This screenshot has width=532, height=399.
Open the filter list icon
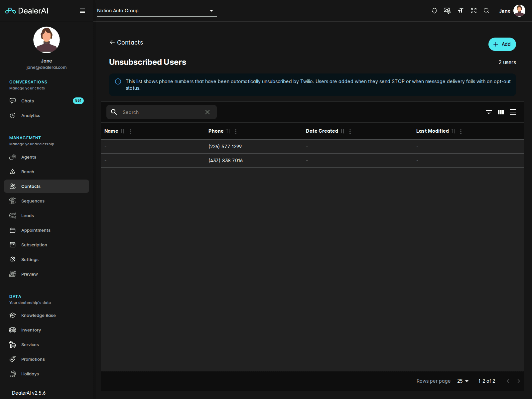[488, 112]
